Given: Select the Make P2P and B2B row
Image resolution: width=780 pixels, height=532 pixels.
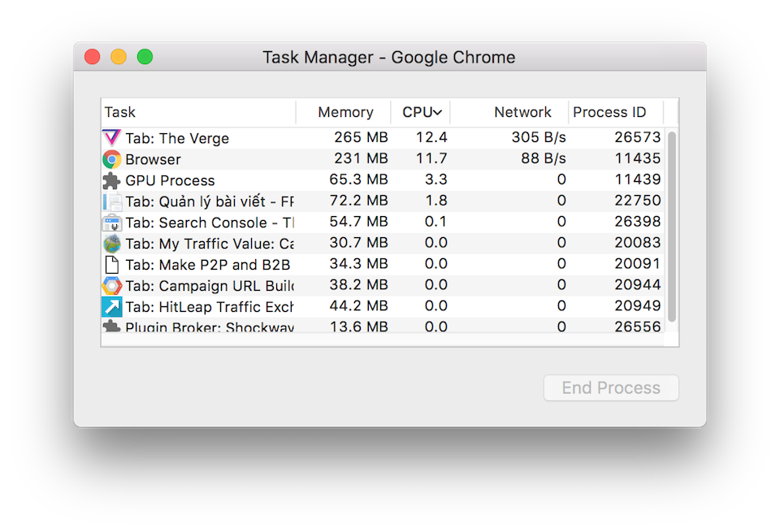Looking at the screenshot, I should coord(325,264).
